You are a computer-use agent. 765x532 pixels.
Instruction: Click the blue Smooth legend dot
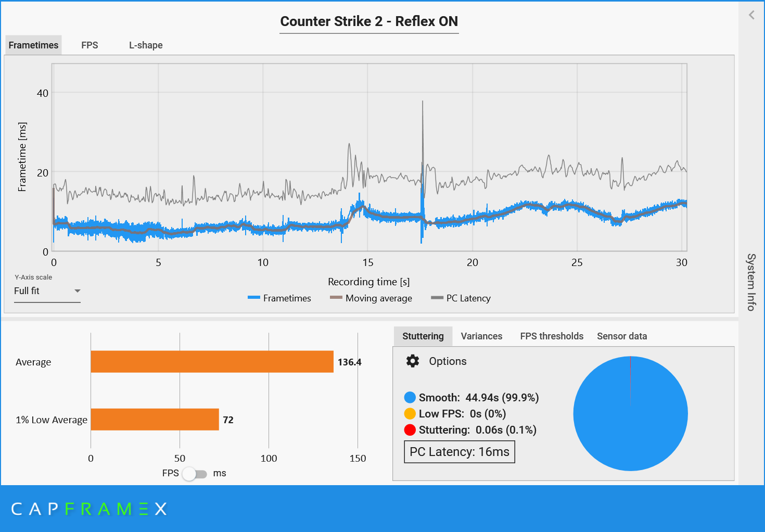(410, 398)
